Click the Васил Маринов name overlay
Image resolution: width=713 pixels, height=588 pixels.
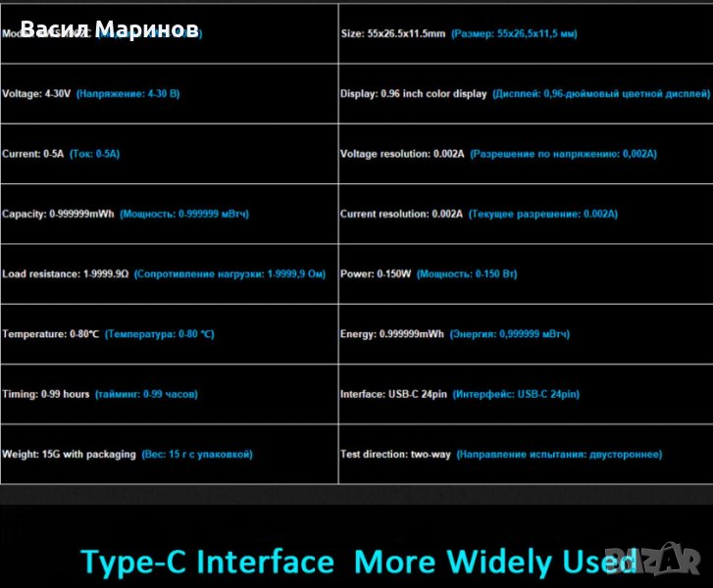pos(109,29)
